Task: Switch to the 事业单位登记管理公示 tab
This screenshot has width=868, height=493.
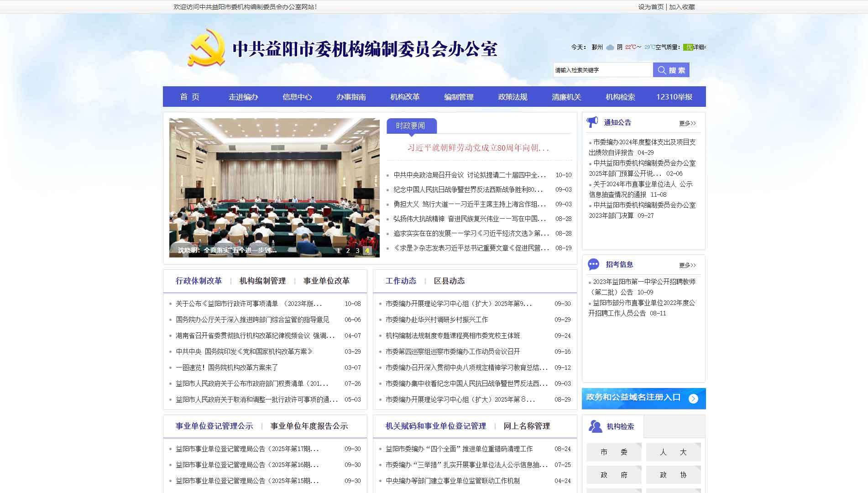Action: pyautogui.click(x=214, y=426)
